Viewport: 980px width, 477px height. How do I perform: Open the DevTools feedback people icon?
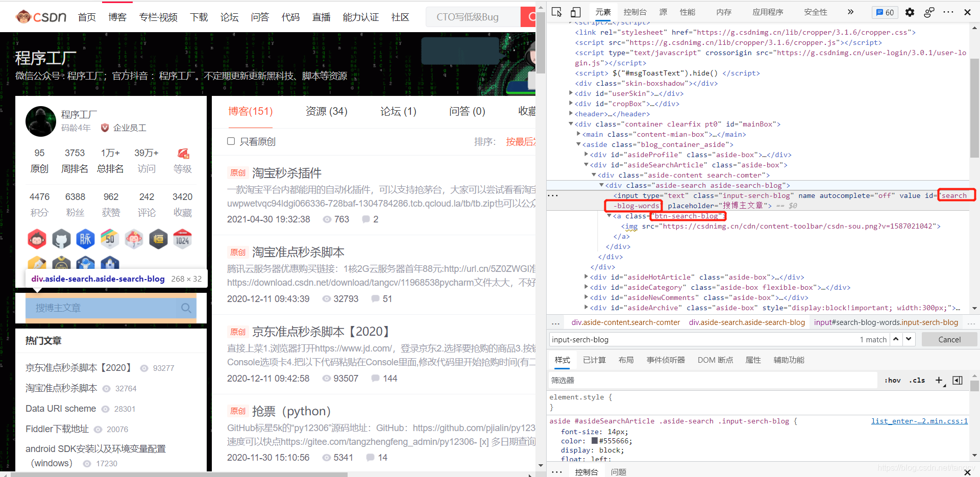coord(929,12)
